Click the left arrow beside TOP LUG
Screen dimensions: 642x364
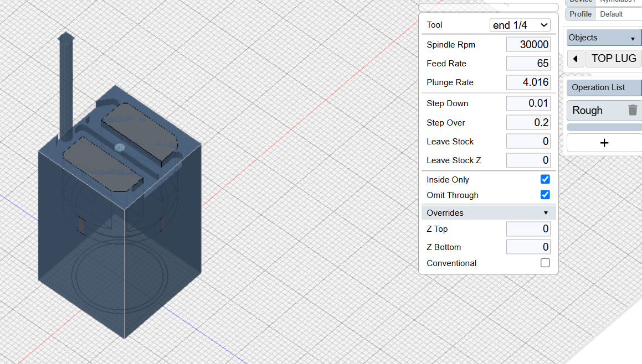(x=576, y=59)
